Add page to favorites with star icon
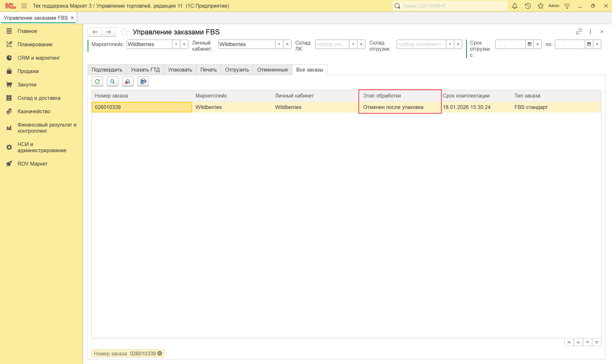This screenshot has height=364, width=612. click(125, 32)
